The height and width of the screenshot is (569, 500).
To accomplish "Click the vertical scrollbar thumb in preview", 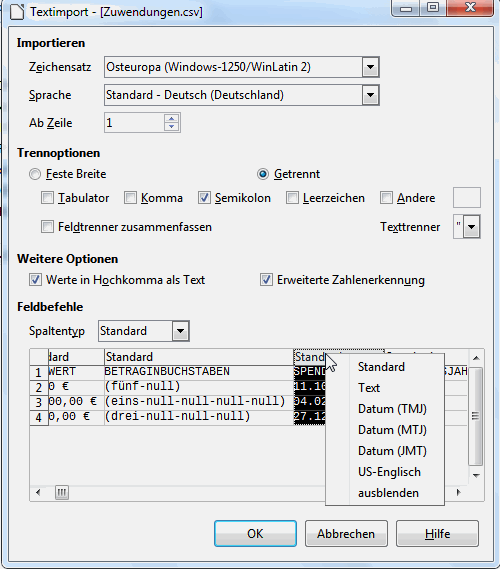I will pyautogui.click(x=475, y=416).
